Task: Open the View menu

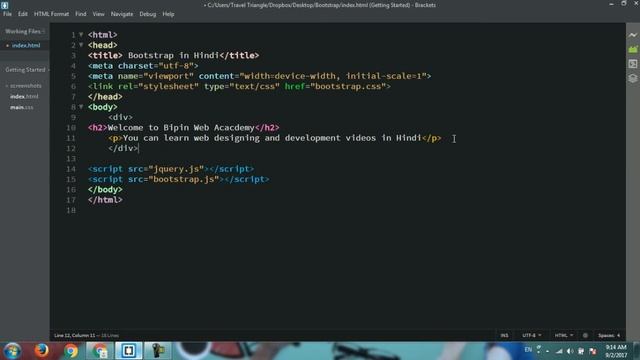Action: pyautogui.click(x=98, y=14)
